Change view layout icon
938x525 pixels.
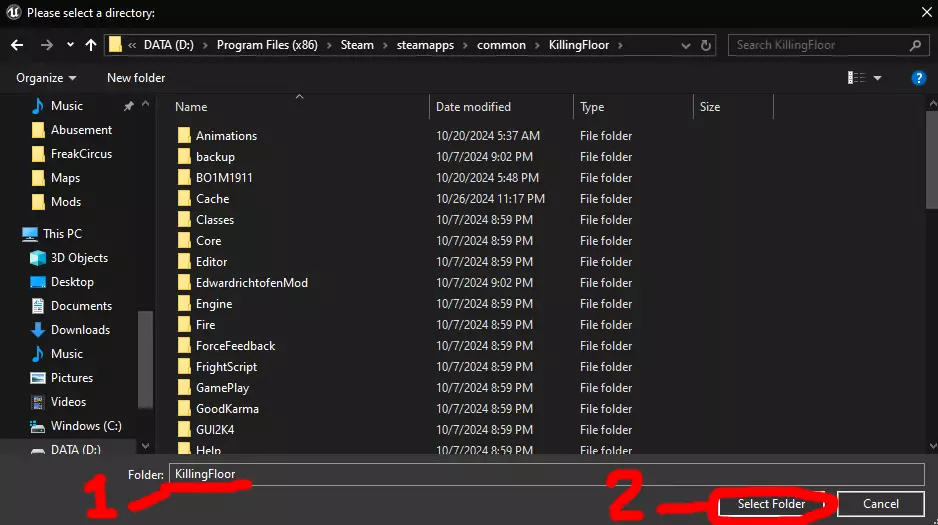click(x=857, y=78)
